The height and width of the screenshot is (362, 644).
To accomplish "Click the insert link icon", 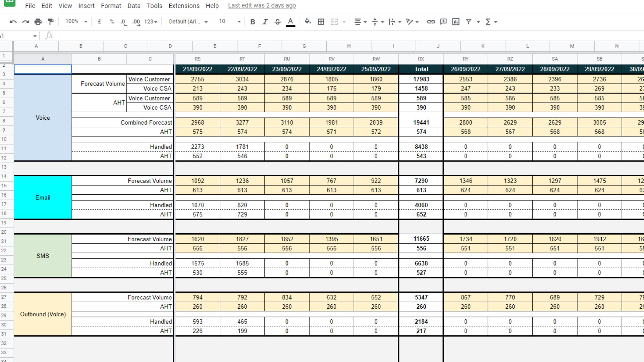I will point(431,22).
